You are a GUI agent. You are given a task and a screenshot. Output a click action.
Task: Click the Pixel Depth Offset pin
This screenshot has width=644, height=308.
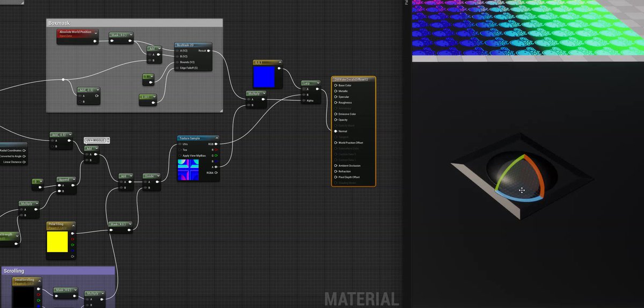click(x=336, y=177)
